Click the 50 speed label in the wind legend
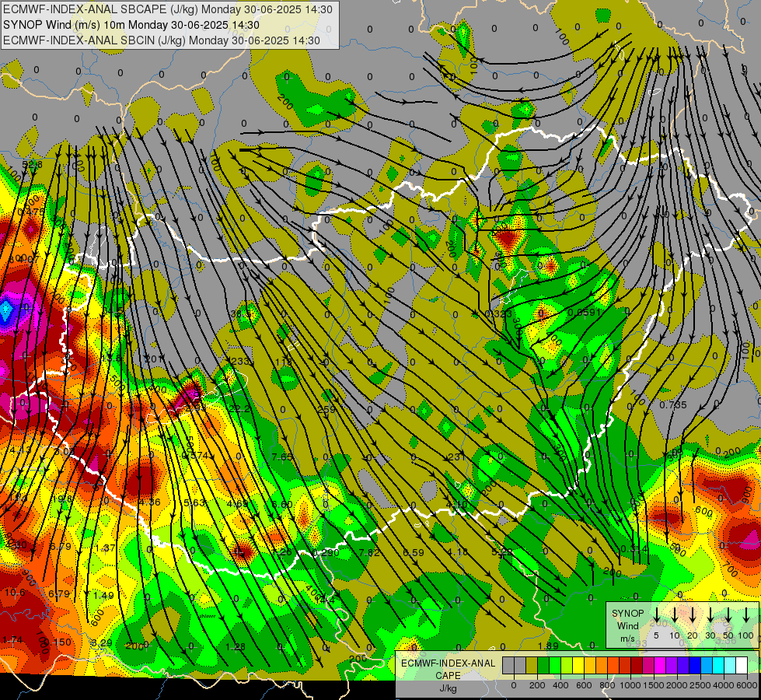This screenshot has height=700, width=761. [728, 635]
